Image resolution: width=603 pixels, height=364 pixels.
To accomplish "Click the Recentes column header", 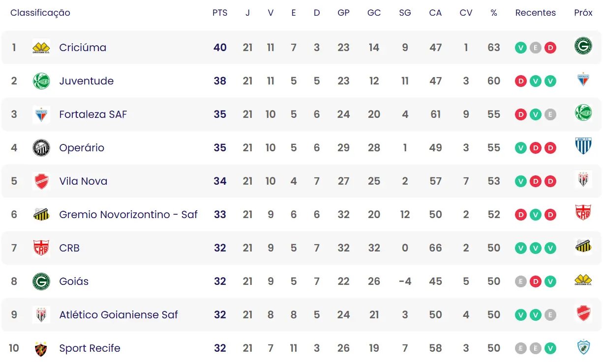I will point(536,13).
